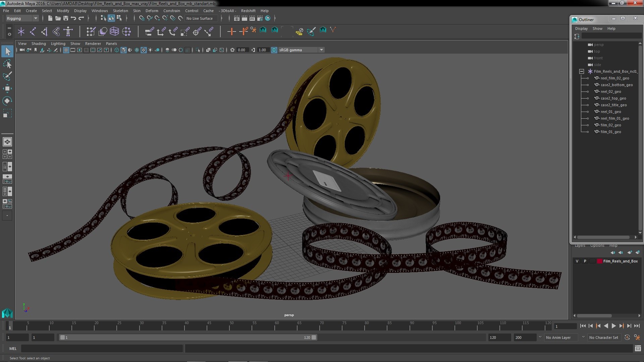Toggle the V visibility of the Film_Reels_and_Box layer
The image size is (644, 362).
coord(577,261)
